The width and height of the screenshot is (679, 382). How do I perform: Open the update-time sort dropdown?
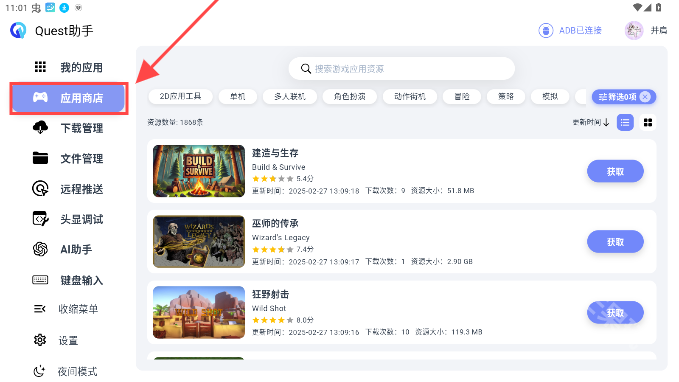[591, 123]
